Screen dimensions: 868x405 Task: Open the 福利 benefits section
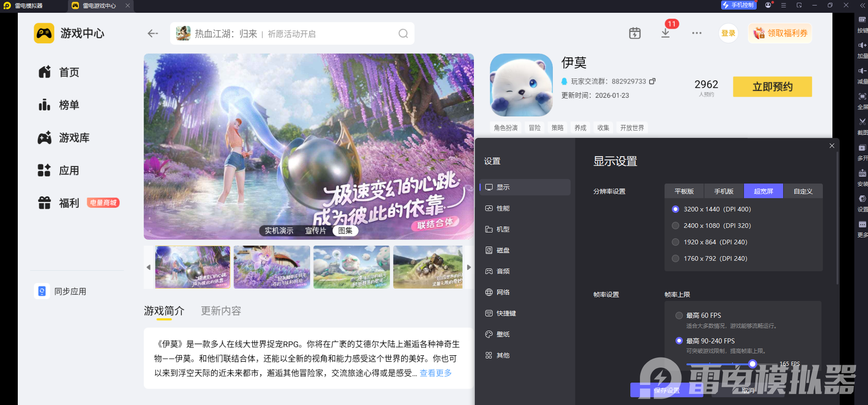tap(59, 203)
